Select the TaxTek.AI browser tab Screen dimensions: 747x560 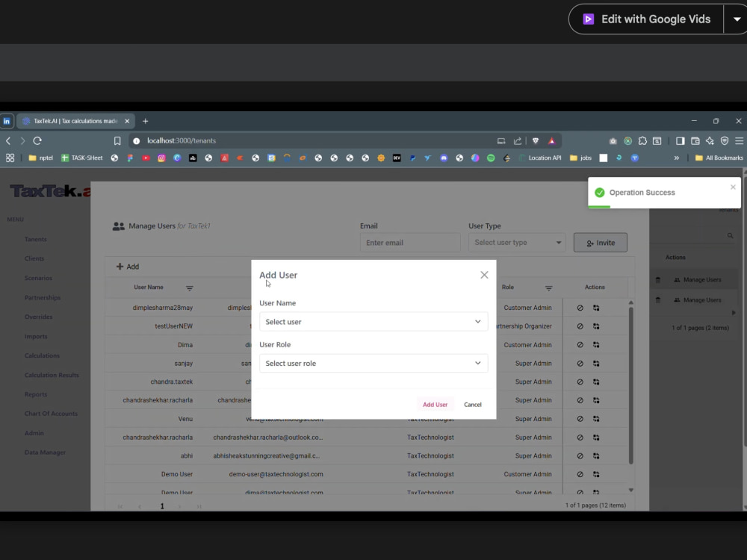click(x=75, y=121)
